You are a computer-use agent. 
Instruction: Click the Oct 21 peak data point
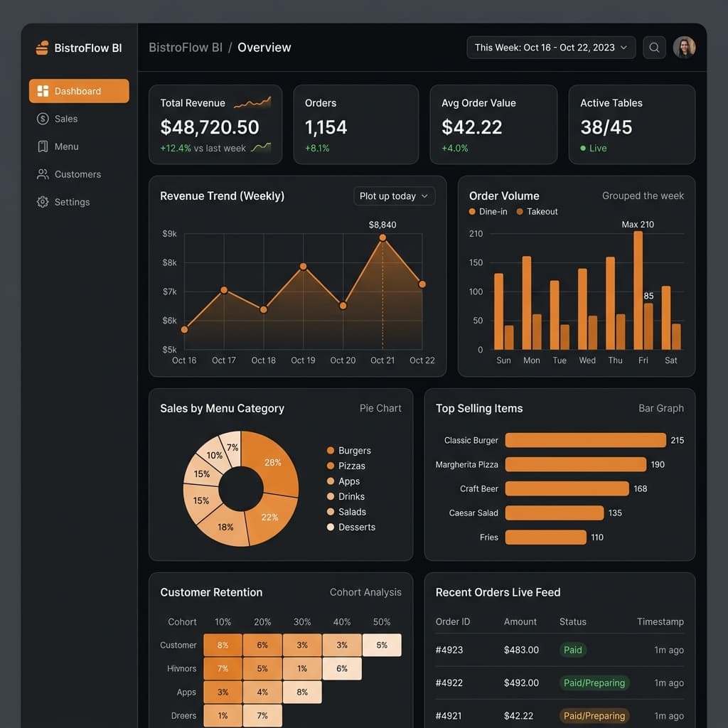[382, 237]
